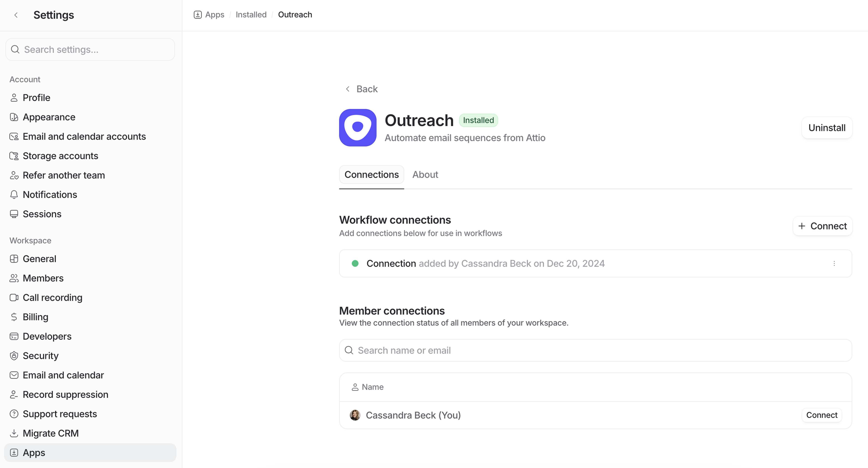The height and width of the screenshot is (468, 868).
Task: Focus the Search settings field
Action: click(90, 50)
